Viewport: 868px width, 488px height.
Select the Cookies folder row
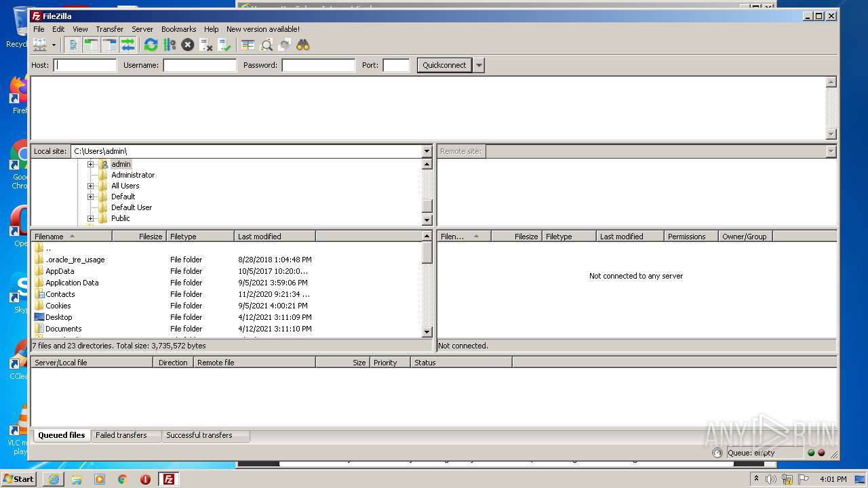click(226, 306)
